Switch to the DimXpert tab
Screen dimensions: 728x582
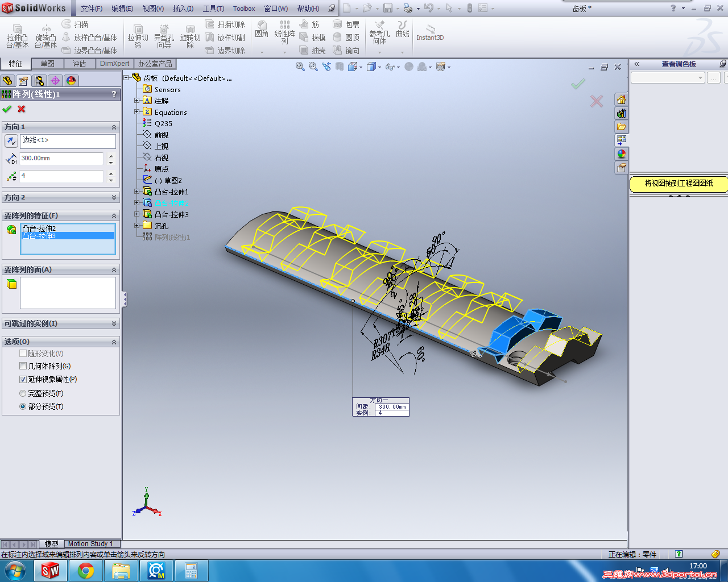click(115, 64)
